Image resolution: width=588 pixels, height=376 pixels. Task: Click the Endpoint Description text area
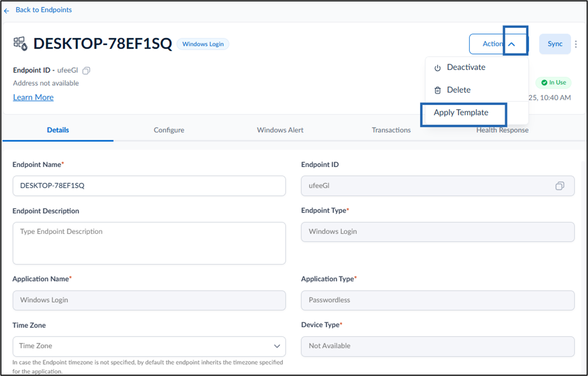149,243
